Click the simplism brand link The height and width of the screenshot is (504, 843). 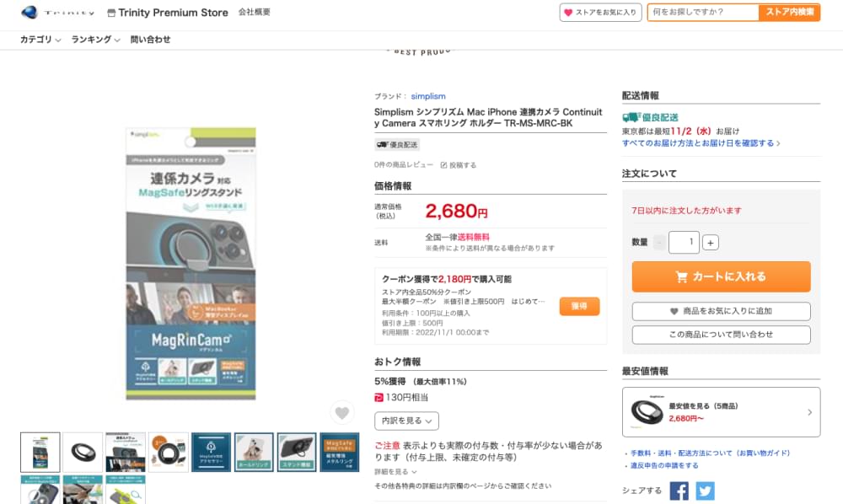point(428,96)
